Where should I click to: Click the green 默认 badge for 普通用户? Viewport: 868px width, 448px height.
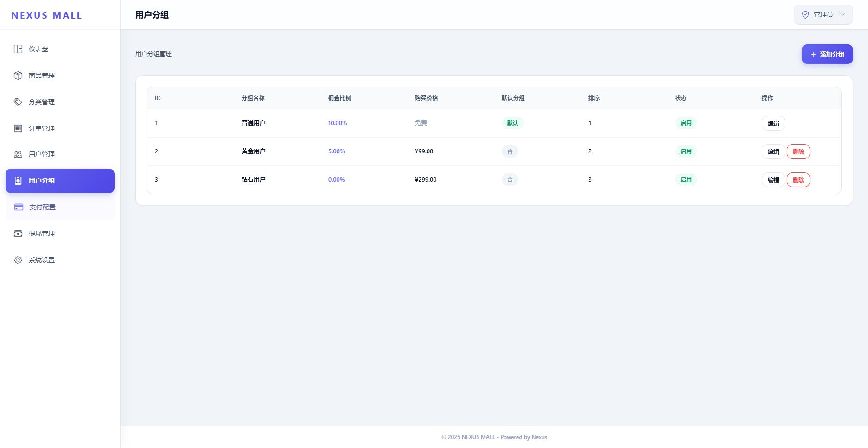pos(512,123)
